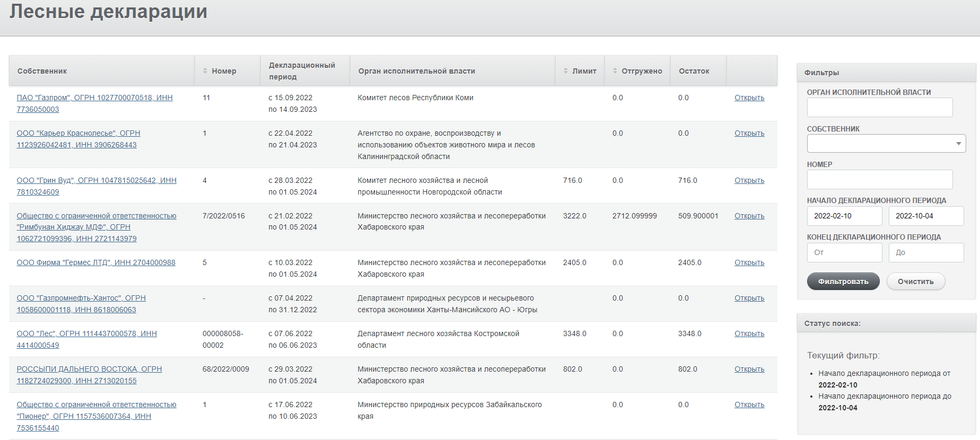Click Открыть for the "Пионер" row
This screenshot has width=980, height=440.
click(749, 404)
